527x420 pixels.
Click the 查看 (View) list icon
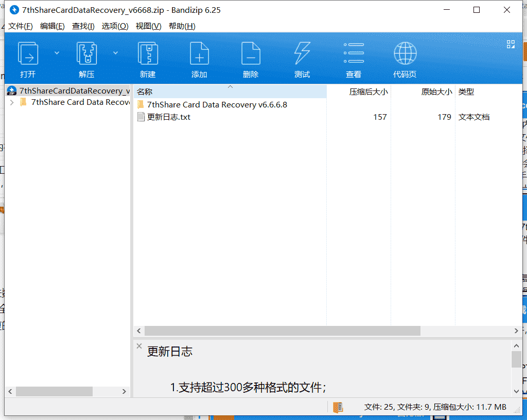point(354,53)
